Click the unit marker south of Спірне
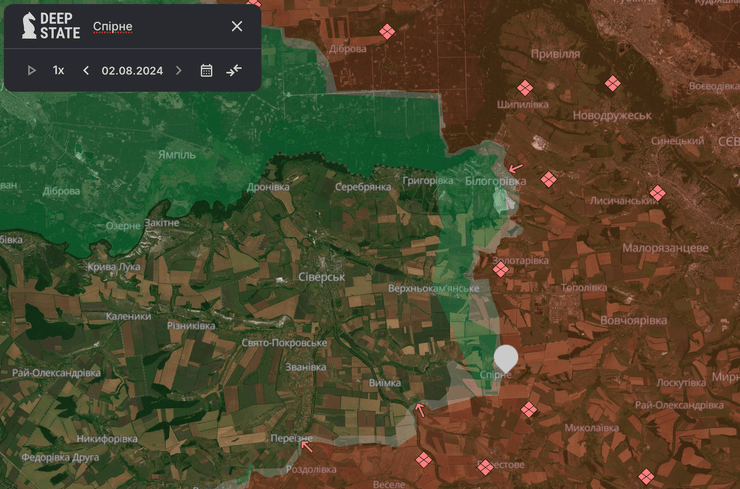Screen dimensions: 740x489 (529, 409)
